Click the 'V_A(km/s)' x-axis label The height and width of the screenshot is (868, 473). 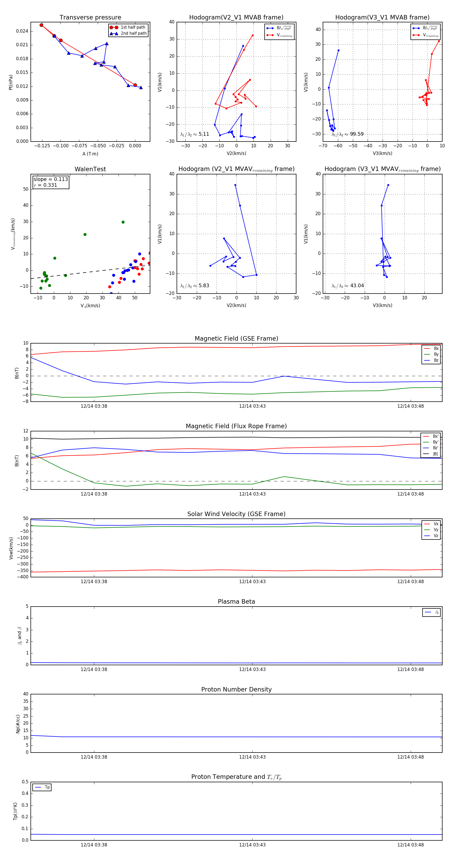90,306
